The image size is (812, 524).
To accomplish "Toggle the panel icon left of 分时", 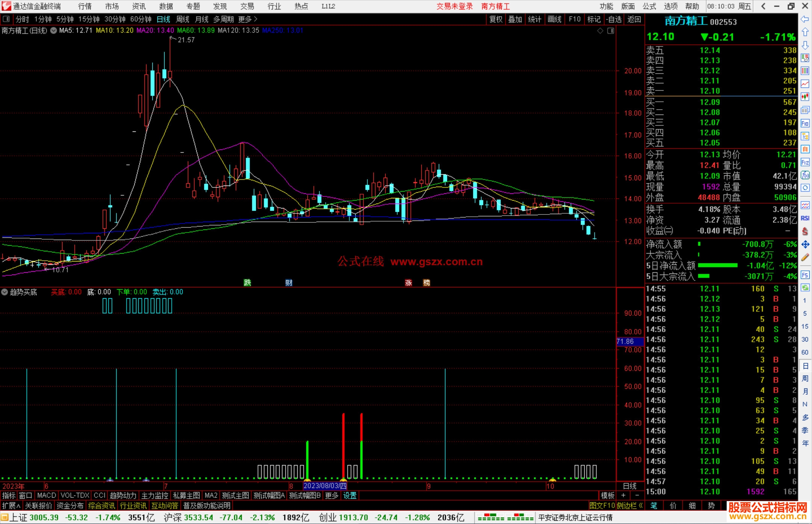I will 6,19.
